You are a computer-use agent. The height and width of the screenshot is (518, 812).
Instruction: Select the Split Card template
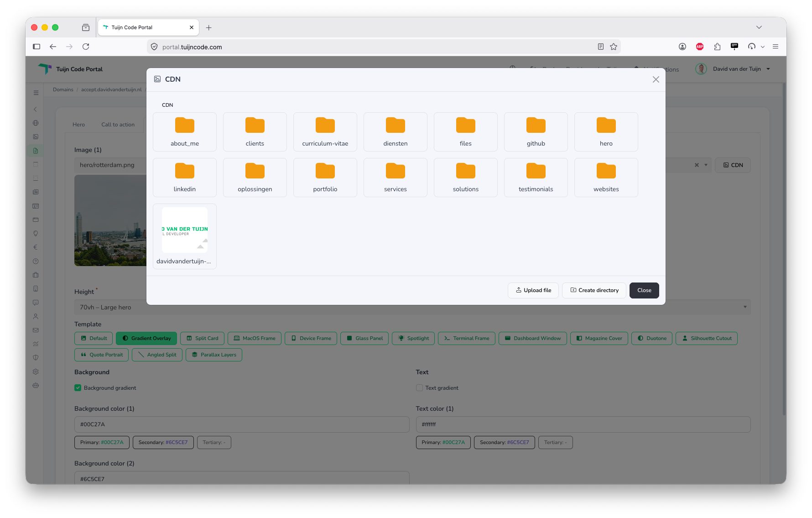(202, 338)
